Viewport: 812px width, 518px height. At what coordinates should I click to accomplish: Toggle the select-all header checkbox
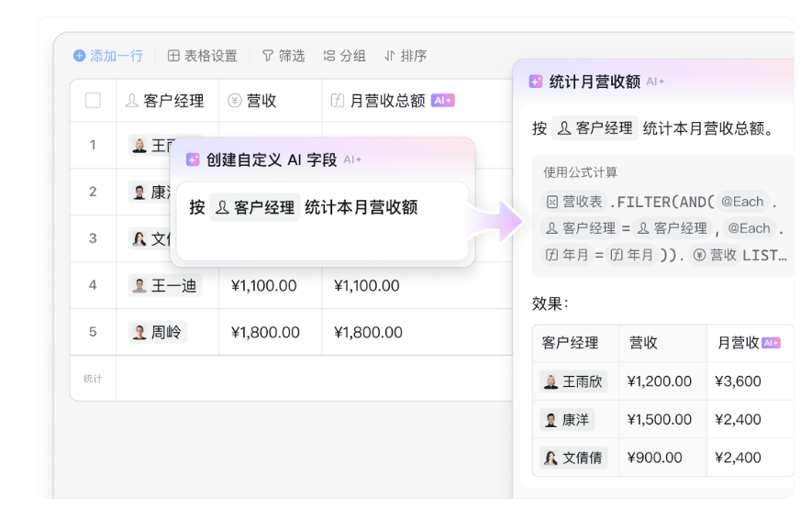(93, 101)
